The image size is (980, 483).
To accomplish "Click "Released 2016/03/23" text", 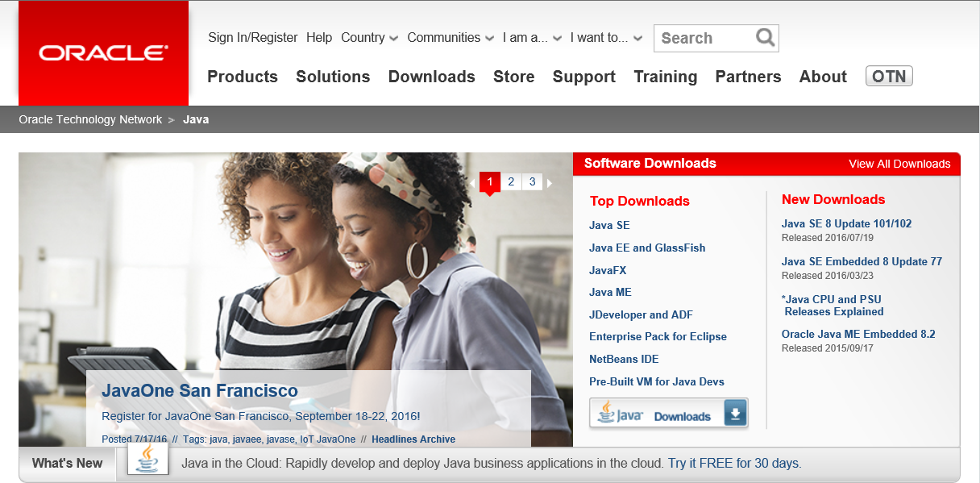I will coord(828,276).
